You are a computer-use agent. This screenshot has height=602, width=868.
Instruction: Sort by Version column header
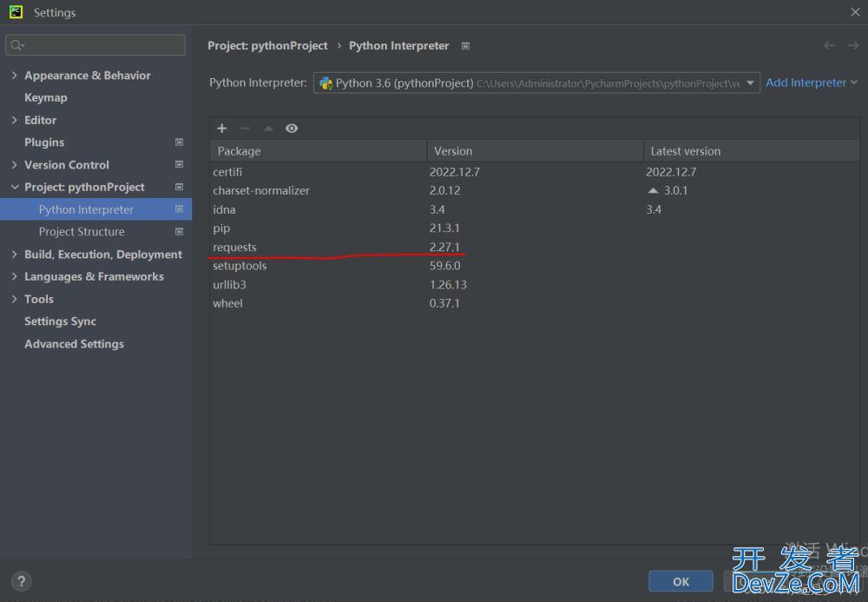pyautogui.click(x=535, y=151)
